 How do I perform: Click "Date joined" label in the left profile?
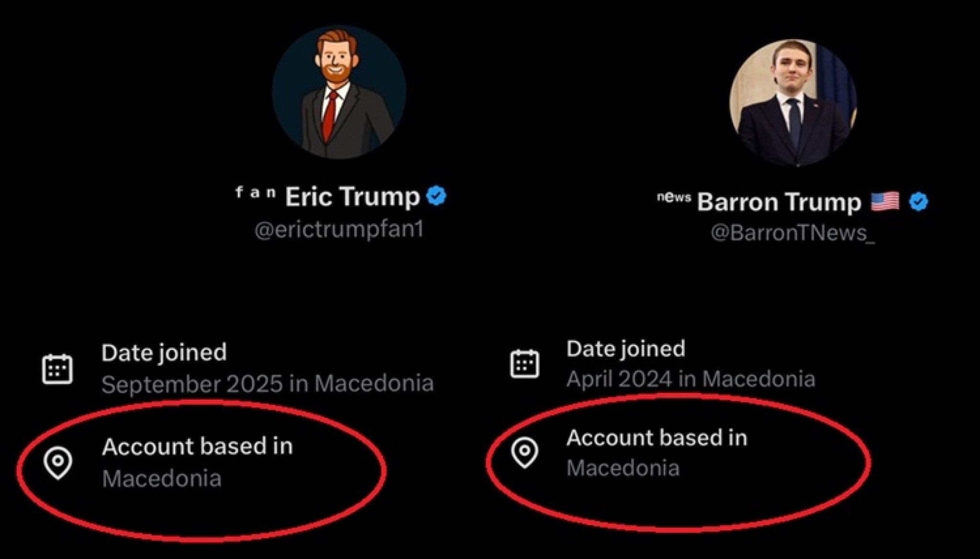point(164,353)
